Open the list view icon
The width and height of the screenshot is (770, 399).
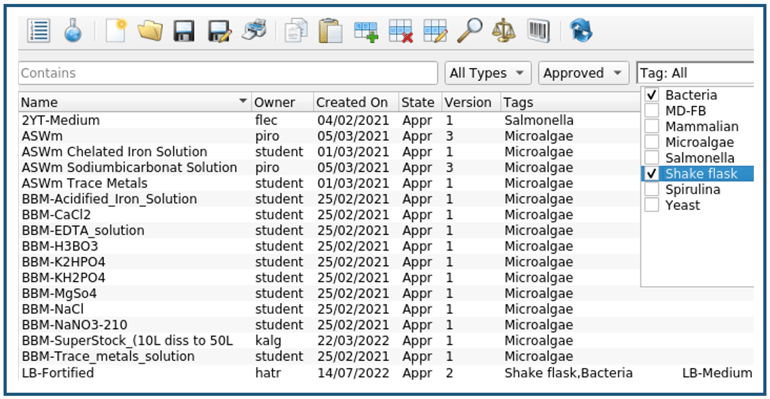click(39, 31)
